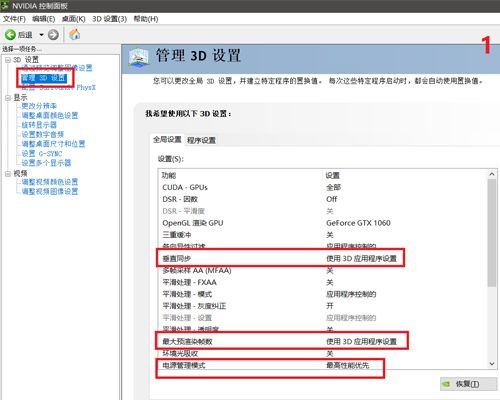This screenshot has width=500, height=400.
Task: Open the 桌面(K) menu
Action: pyautogui.click(x=74, y=19)
